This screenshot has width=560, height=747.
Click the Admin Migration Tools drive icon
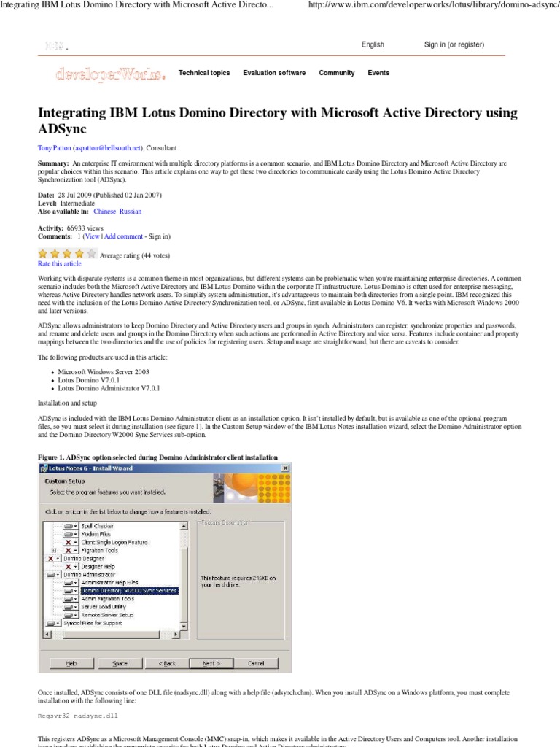71,599
